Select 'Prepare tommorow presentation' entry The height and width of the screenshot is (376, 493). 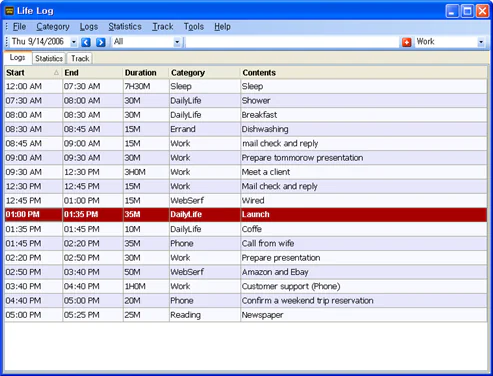tap(246, 158)
